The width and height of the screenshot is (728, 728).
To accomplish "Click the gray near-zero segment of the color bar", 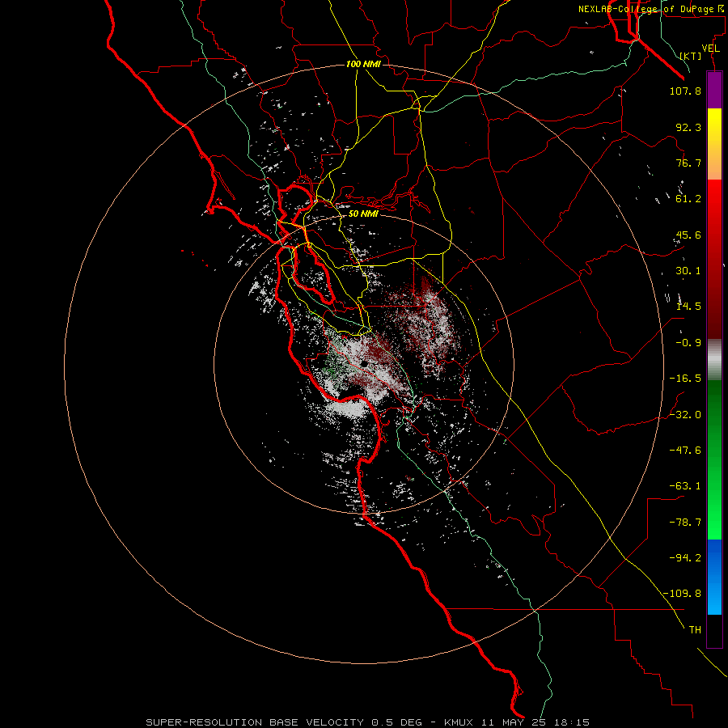I will tap(714, 359).
